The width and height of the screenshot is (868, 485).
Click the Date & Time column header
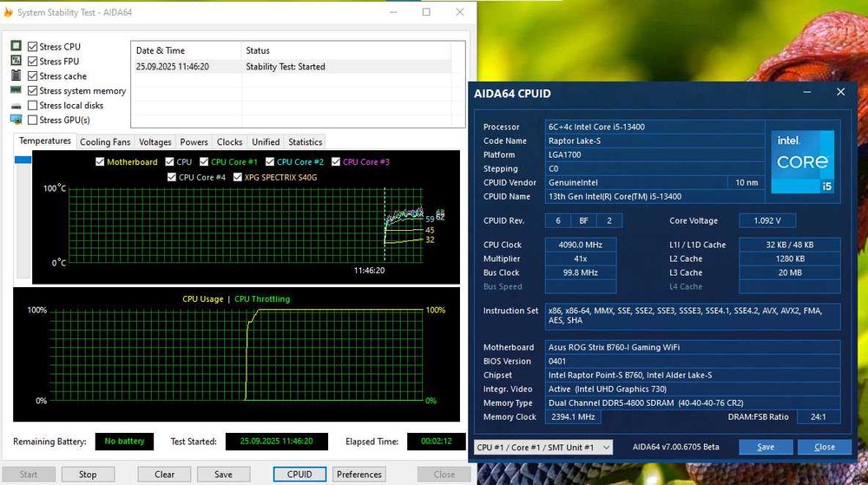coord(187,50)
